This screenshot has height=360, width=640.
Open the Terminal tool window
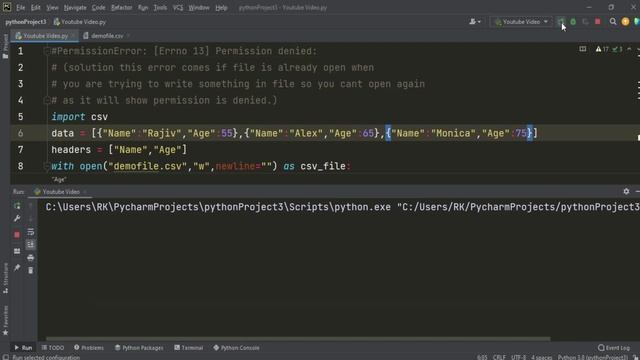tap(189, 348)
